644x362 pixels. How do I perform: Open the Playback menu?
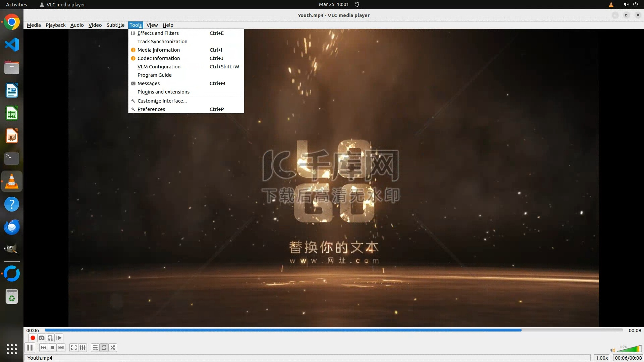click(x=55, y=25)
